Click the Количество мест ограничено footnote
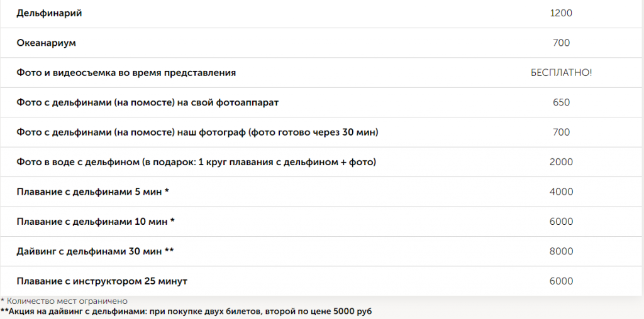 point(64,301)
